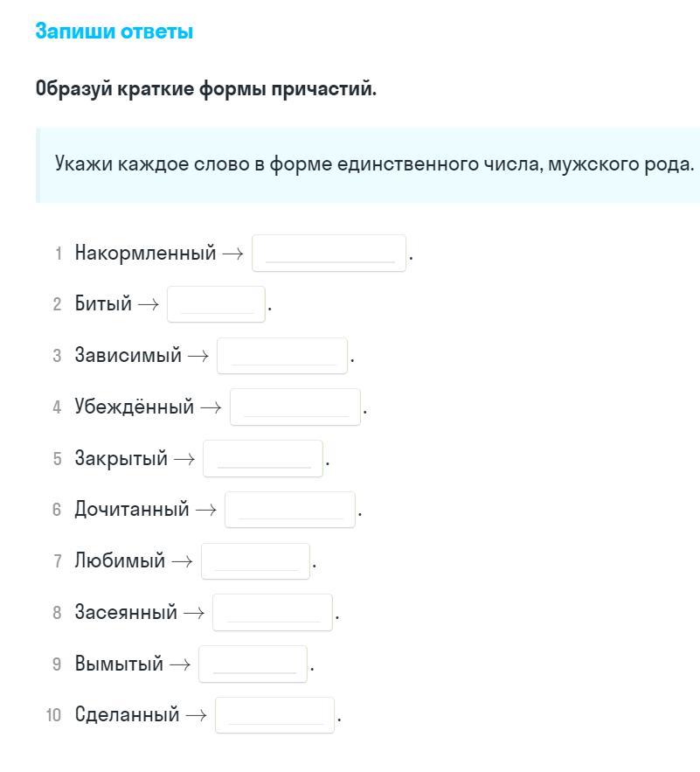Viewport: 700px width, 772px height.
Task: Click the word Битый in item 2
Action: pos(103,304)
